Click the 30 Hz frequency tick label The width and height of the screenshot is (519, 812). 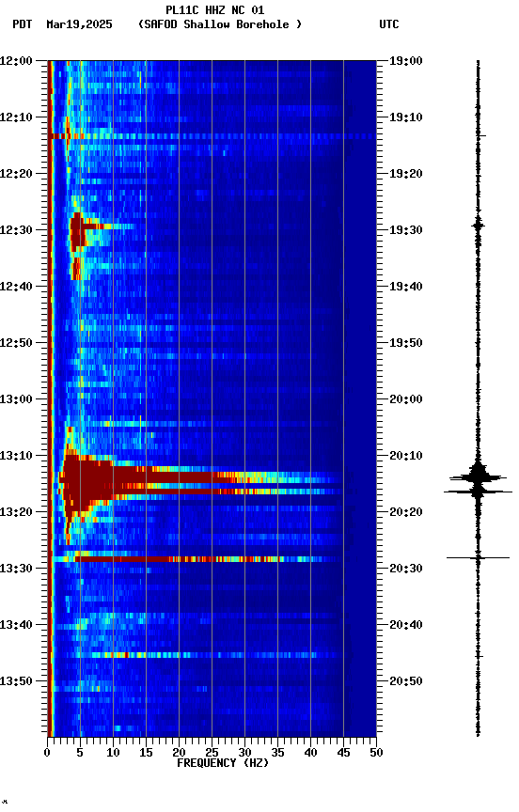click(244, 753)
